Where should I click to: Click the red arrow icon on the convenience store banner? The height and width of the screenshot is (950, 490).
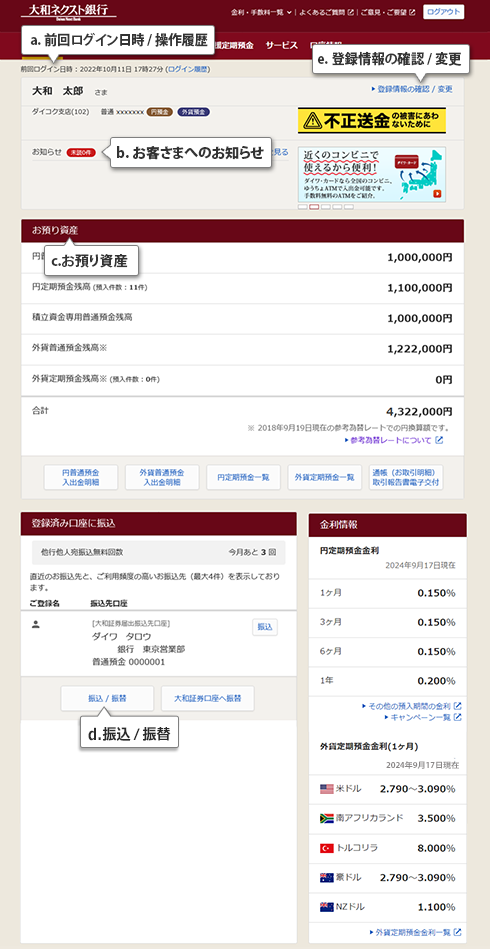439,195
